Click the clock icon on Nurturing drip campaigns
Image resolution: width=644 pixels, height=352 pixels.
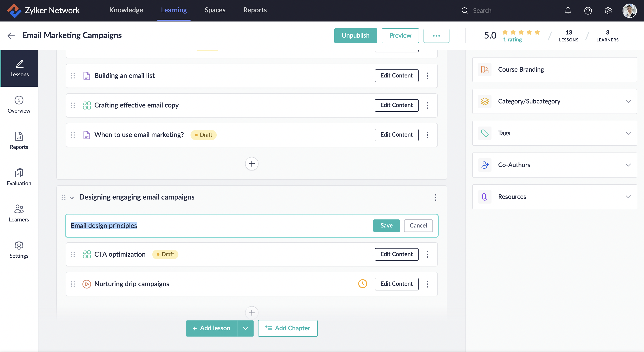coord(362,284)
